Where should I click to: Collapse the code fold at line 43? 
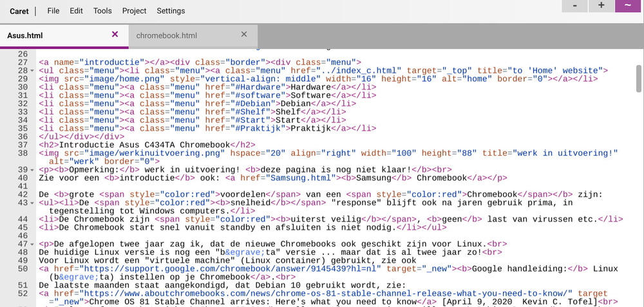(32, 203)
